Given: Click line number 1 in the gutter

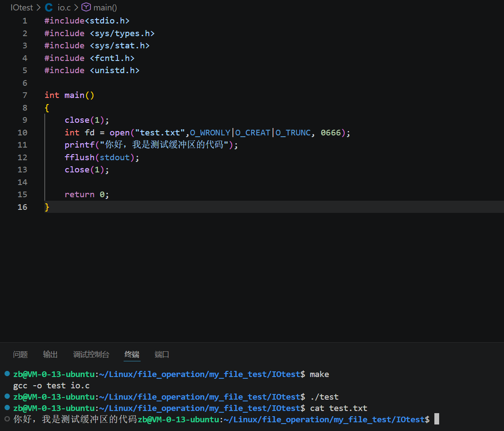Looking at the screenshot, I should [25, 21].
